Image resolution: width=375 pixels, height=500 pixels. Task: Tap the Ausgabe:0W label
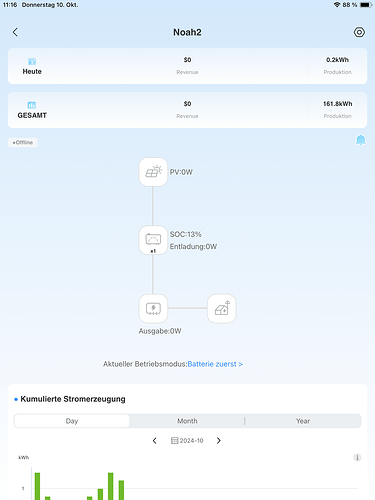point(160,331)
